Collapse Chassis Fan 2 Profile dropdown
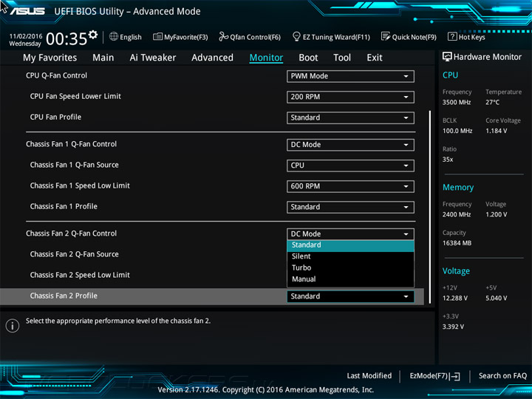Screen dimensions: 532x399 350,296
